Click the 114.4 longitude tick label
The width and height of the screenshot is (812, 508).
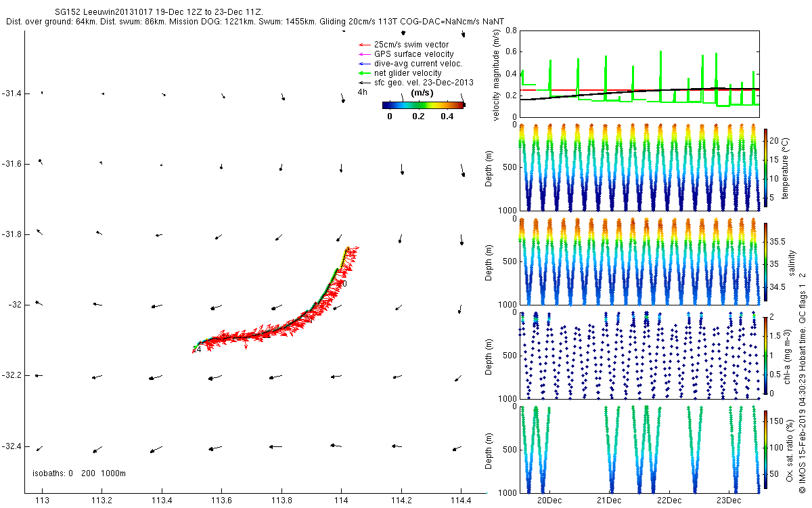461,501
